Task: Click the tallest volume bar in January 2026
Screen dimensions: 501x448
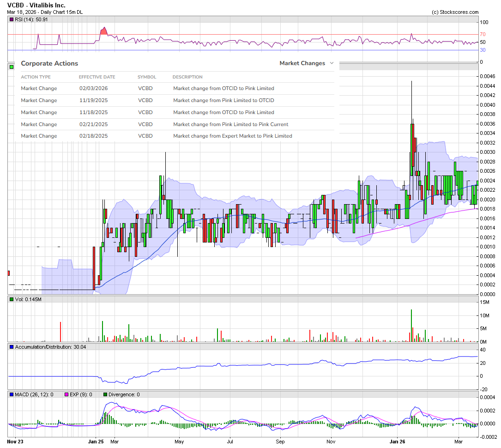Action: 411,326
